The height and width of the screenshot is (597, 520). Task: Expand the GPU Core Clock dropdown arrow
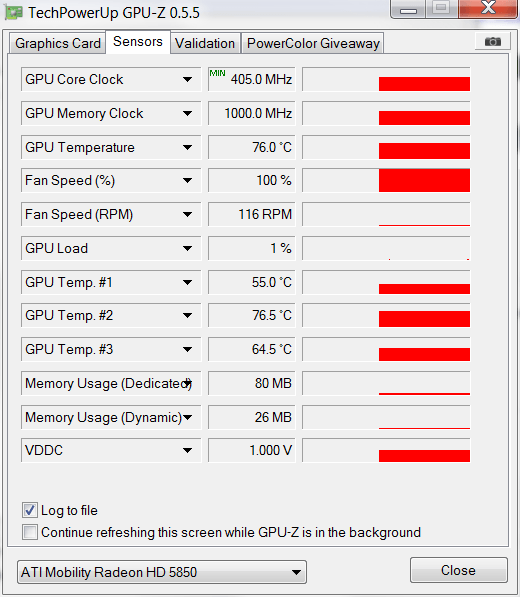click(187, 80)
